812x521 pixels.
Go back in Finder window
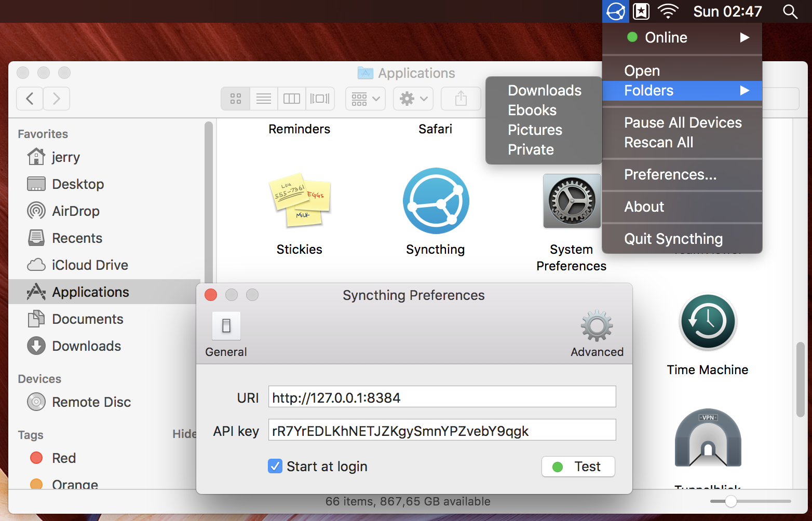click(30, 98)
